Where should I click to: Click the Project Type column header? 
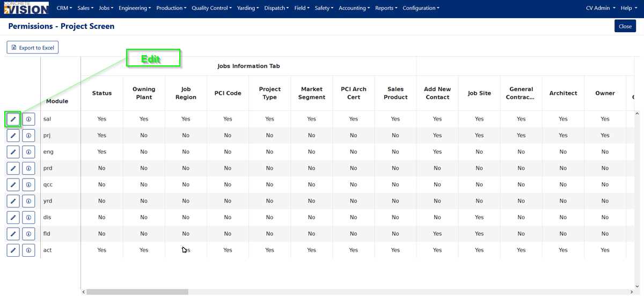pyautogui.click(x=269, y=93)
